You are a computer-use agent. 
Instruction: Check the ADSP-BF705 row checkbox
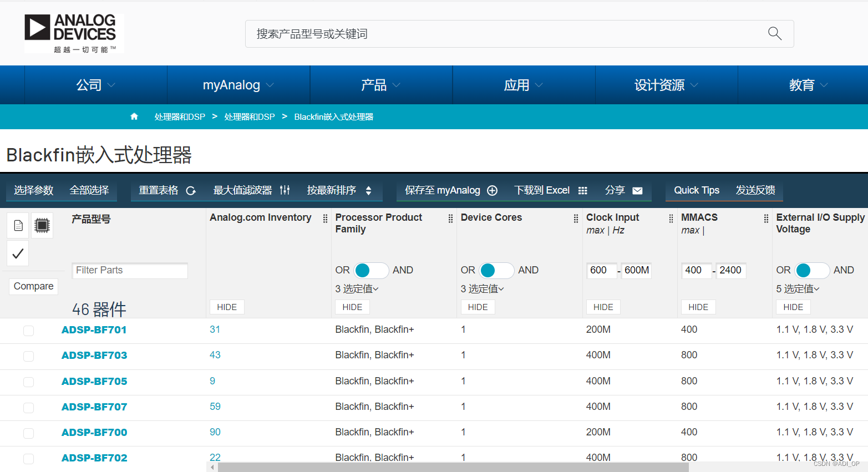28,382
